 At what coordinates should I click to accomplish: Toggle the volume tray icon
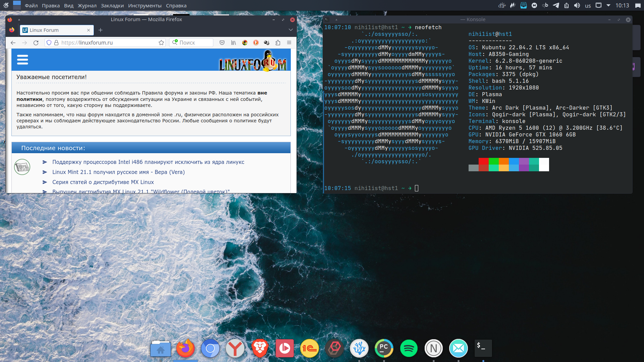click(x=577, y=5)
